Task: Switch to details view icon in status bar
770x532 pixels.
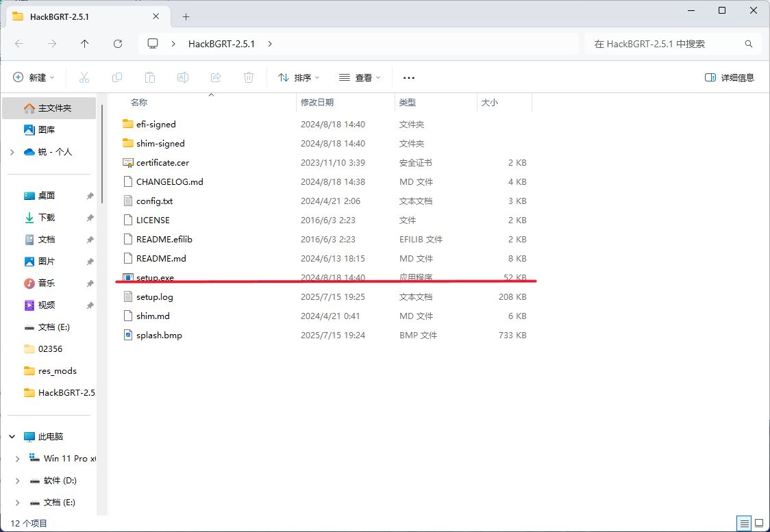Action: [x=744, y=523]
